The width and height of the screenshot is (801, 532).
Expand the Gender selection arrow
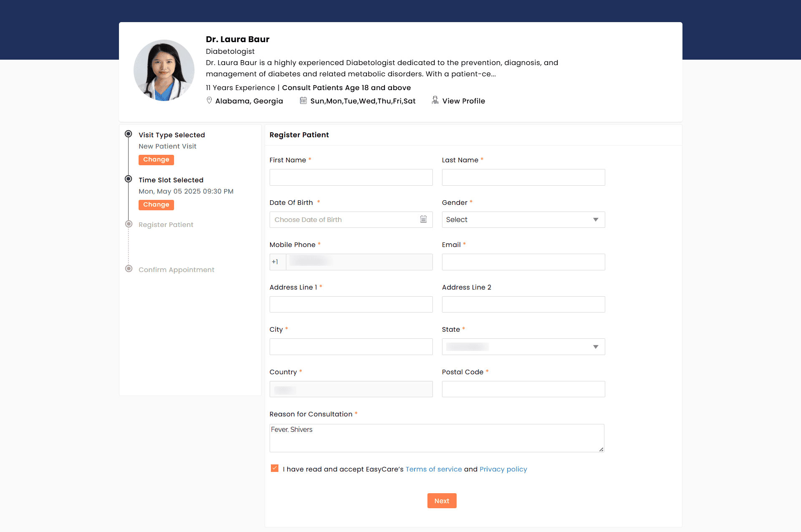[595, 219]
